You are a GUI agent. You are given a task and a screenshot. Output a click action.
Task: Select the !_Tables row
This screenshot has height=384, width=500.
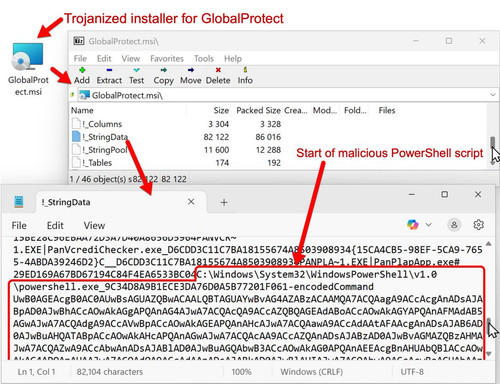tap(177, 163)
